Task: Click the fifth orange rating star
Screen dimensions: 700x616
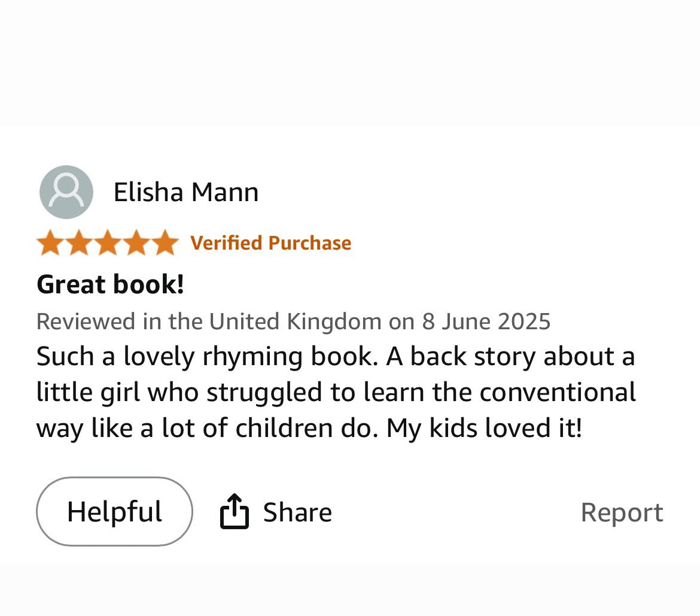Action: tap(165, 243)
